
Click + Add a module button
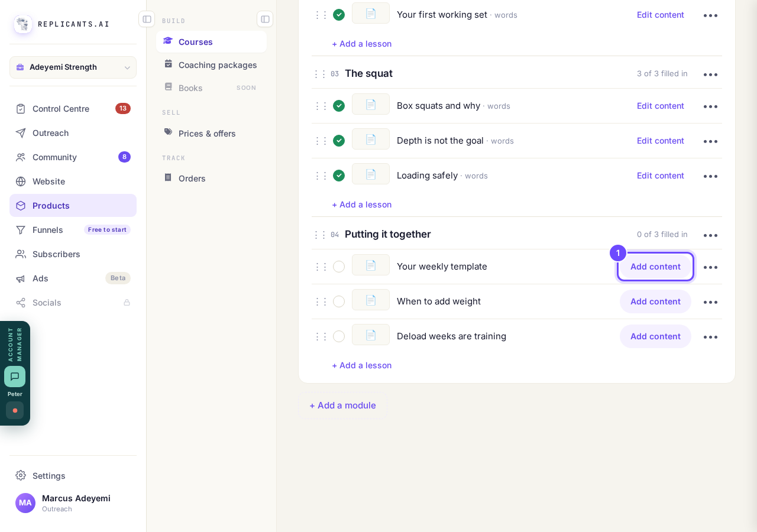(x=342, y=406)
